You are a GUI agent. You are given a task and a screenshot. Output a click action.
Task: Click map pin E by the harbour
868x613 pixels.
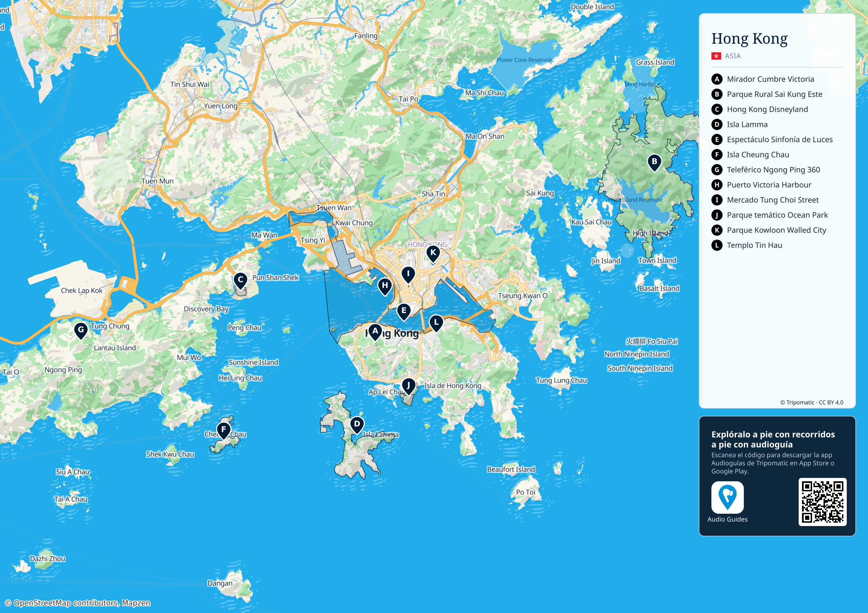click(x=404, y=312)
